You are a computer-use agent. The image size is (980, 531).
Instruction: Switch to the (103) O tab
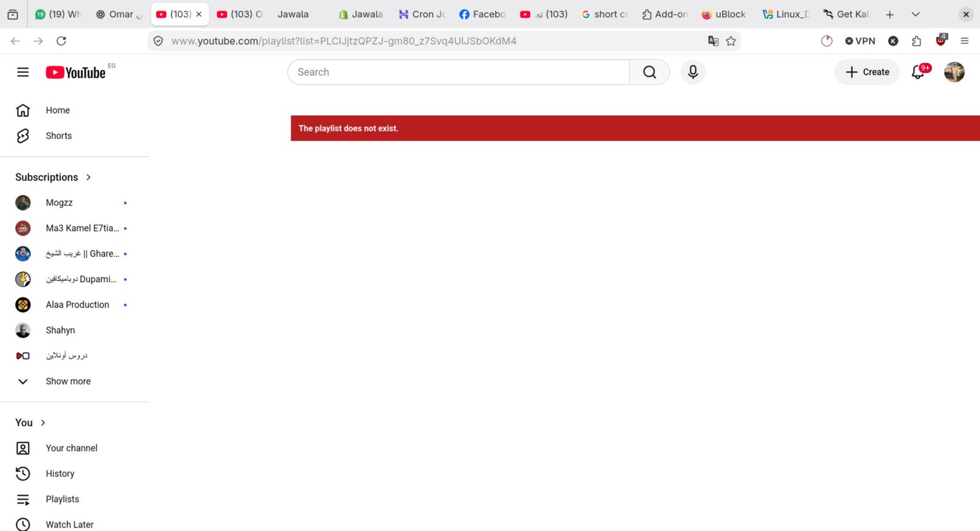click(x=240, y=14)
